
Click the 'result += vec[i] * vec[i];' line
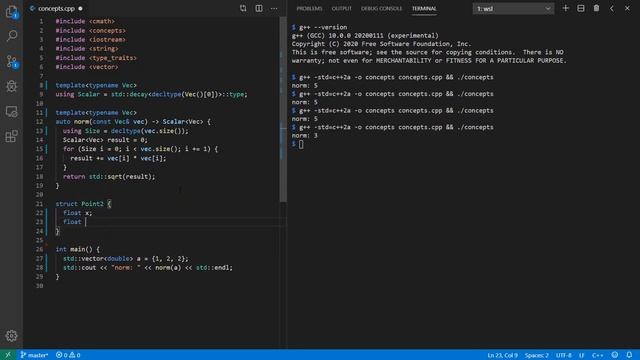click(x=118, y=158)
